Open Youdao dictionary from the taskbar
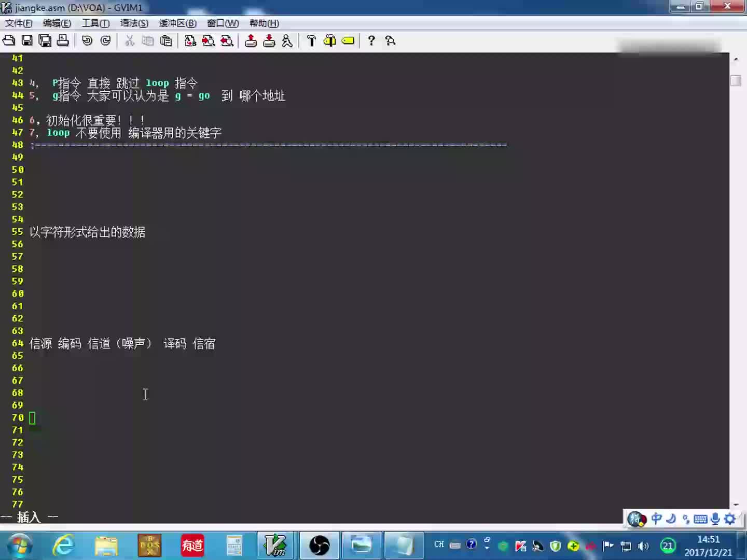747x560 pixels. (192, 545)
